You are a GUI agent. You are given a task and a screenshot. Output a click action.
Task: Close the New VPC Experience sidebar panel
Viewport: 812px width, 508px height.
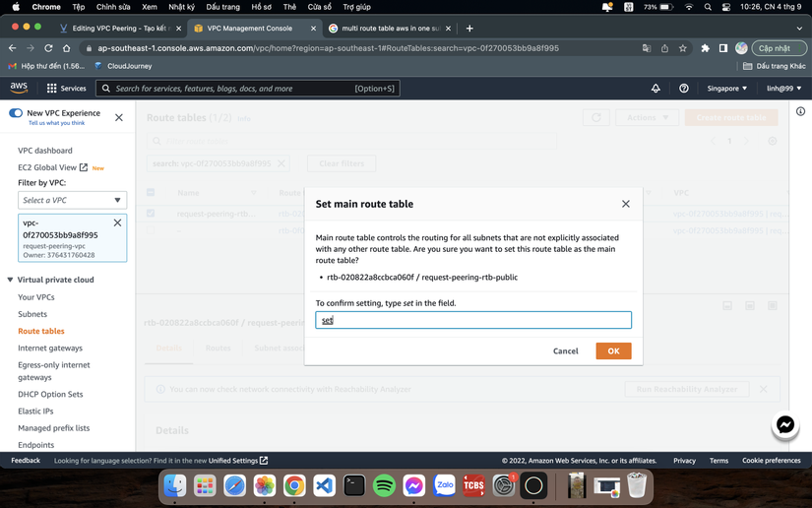point(118,117)
